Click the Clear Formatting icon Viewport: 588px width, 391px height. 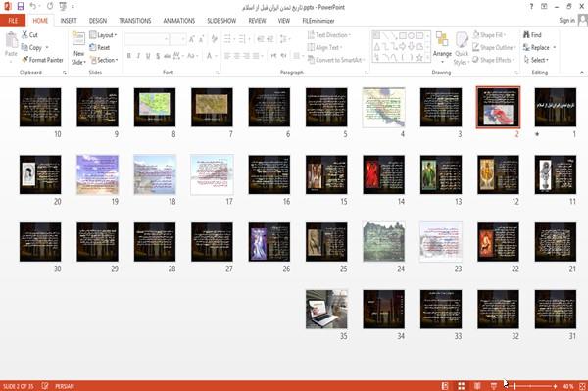pyautogui.click(x=214, y=39)
